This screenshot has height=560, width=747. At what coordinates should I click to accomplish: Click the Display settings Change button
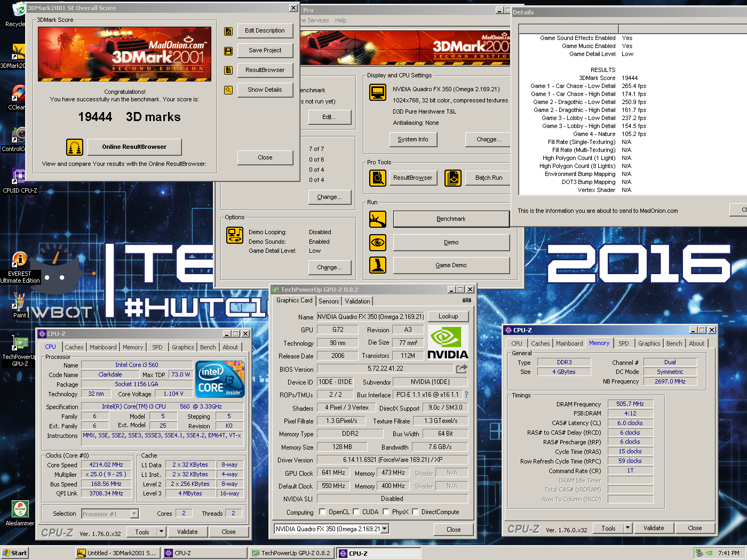point(489,139)
